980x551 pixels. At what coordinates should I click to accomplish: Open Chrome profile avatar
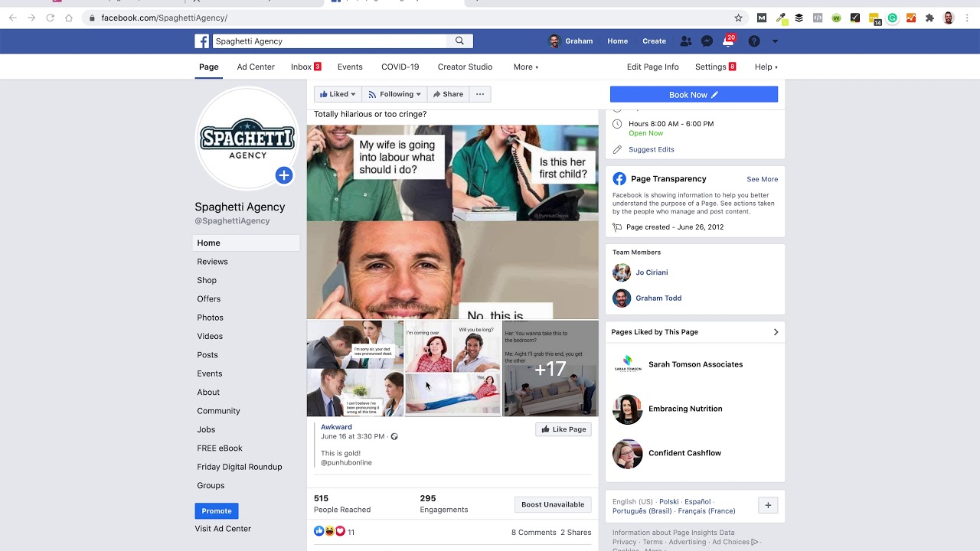click(949, 18)
